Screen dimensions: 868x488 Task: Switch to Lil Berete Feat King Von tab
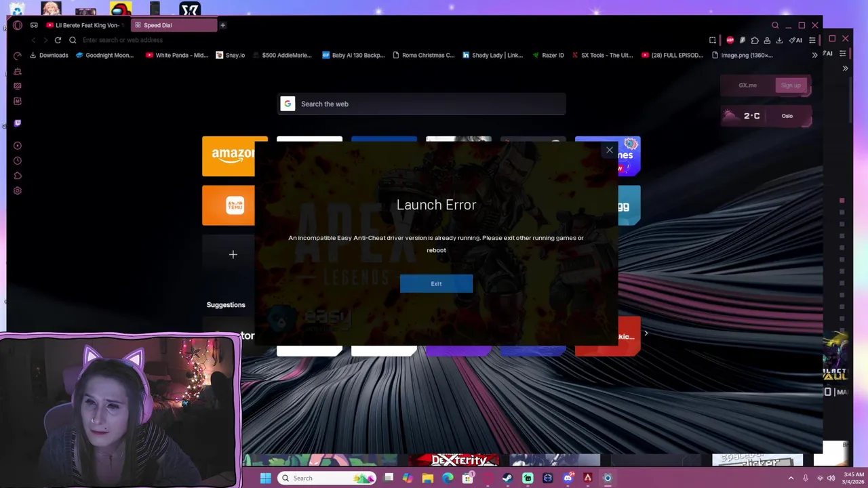pos(86,25)
